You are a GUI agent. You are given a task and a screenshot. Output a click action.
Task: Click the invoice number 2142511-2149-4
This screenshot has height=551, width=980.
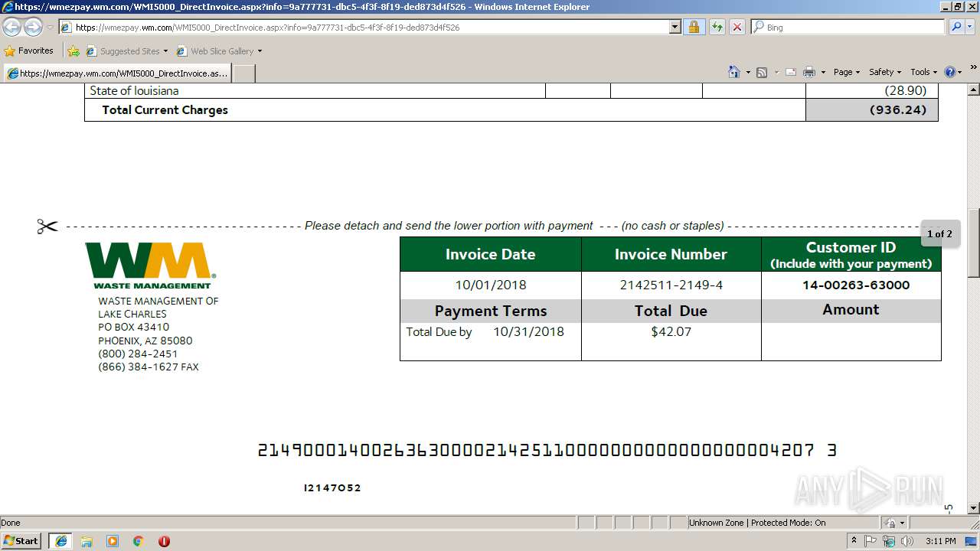(671, 285)
